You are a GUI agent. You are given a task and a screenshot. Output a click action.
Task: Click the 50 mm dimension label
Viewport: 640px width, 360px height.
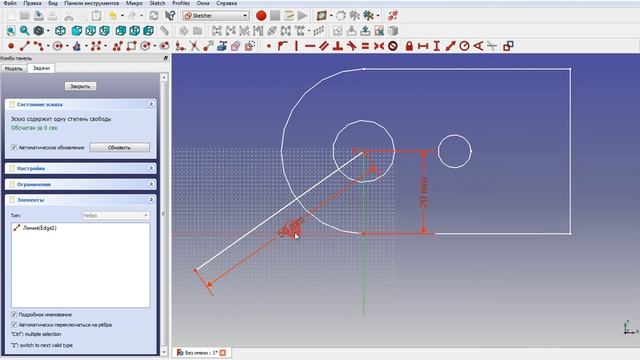[x=291, y=228]
